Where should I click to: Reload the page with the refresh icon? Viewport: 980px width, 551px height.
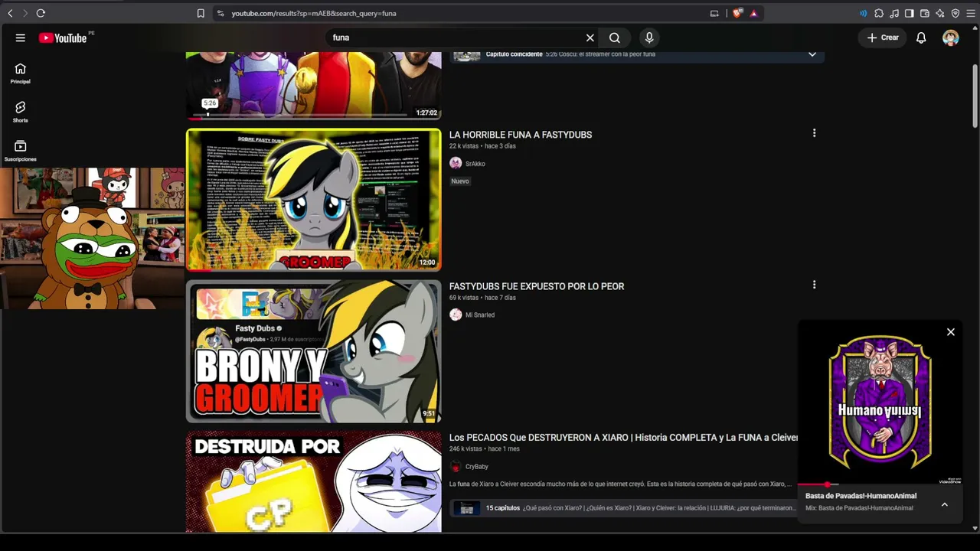click(x=41, y=13)
